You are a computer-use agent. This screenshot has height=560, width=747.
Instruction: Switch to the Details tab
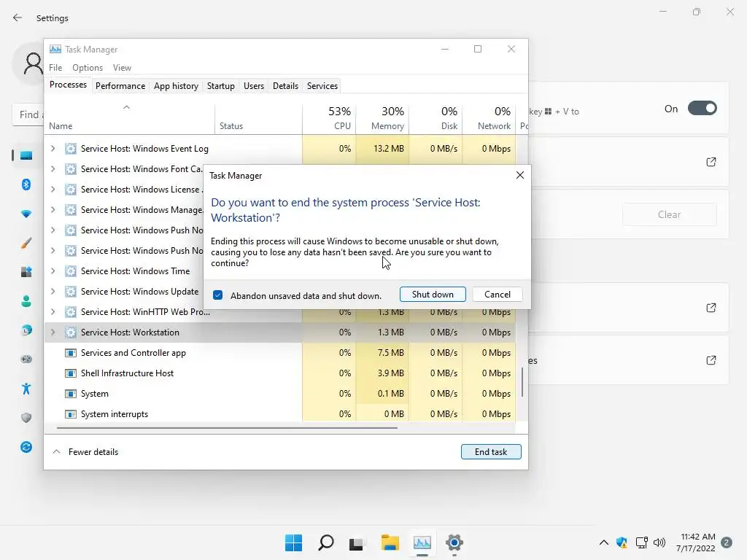285,86
